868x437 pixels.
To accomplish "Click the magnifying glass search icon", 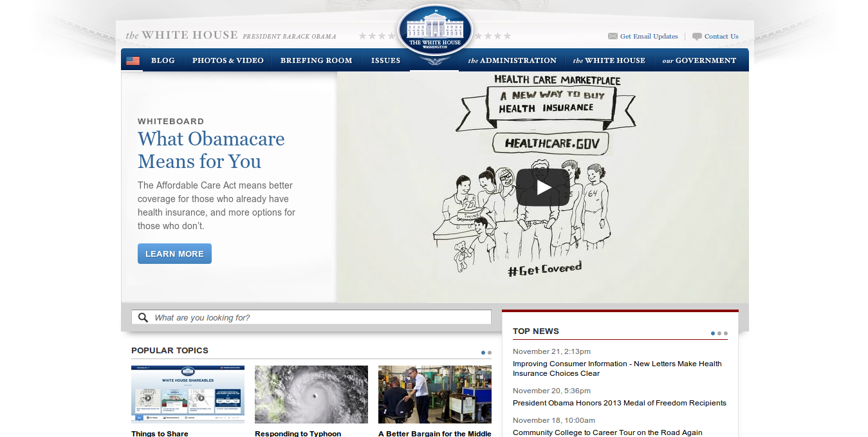I will click(x=143, y=317).
